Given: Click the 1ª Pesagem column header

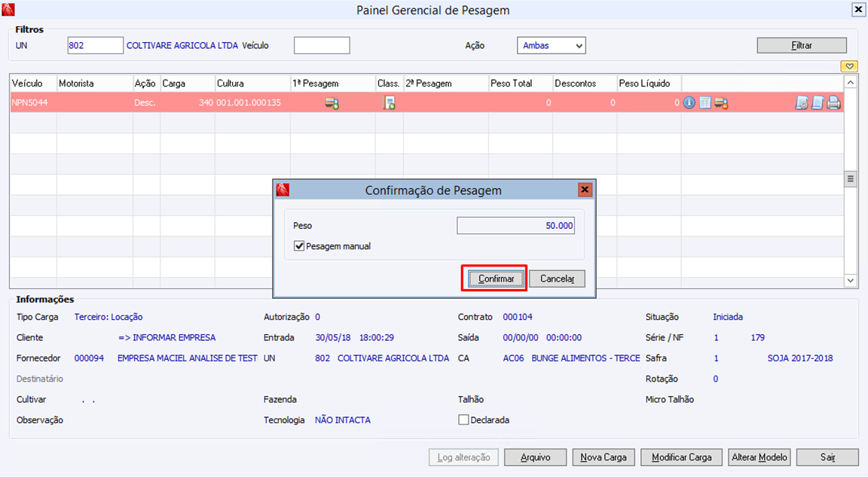Looking at the screenshot, I should [x=333, y=84].
